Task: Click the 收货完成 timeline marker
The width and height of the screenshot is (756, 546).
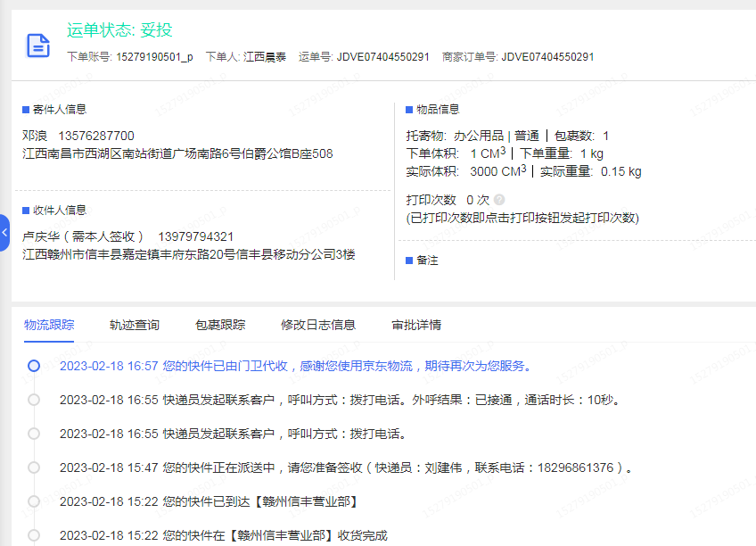Action: point(34,535)
